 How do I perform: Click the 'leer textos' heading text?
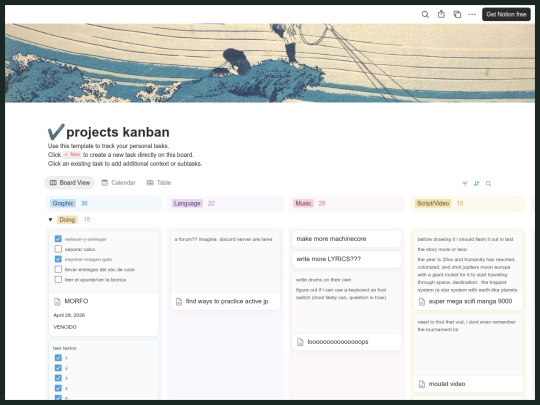[x=65, y=348]
